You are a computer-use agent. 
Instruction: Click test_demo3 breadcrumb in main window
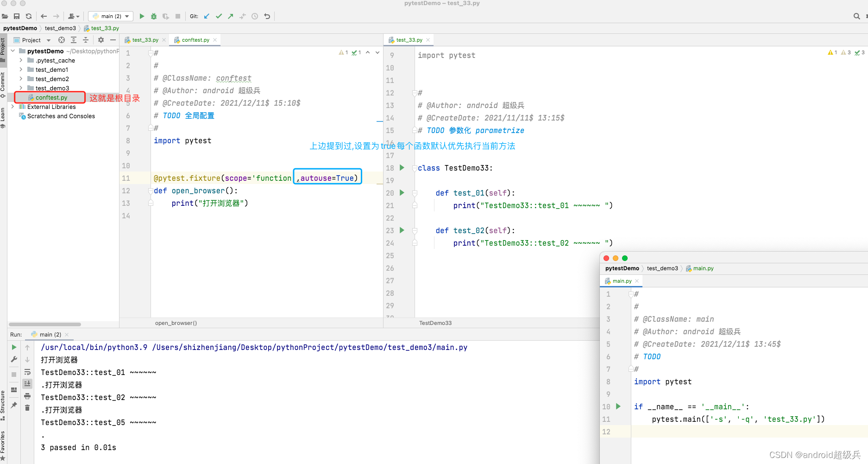click(60, 28)
